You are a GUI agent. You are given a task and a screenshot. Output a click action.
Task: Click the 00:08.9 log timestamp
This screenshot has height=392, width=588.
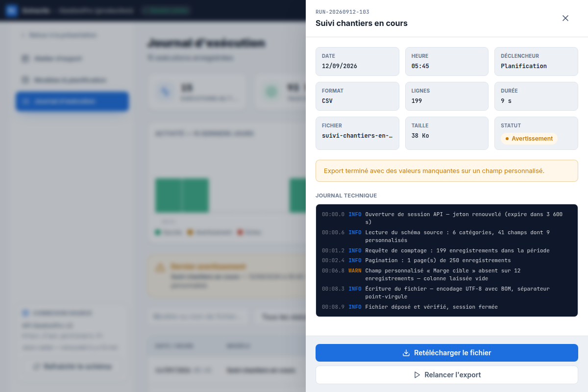tap(333, 307)
